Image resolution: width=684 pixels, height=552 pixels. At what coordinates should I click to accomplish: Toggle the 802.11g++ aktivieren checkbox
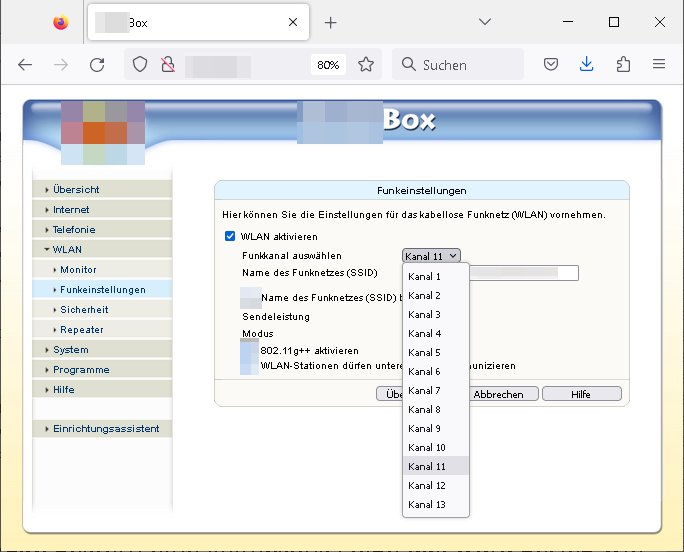[x=250, y=350]
